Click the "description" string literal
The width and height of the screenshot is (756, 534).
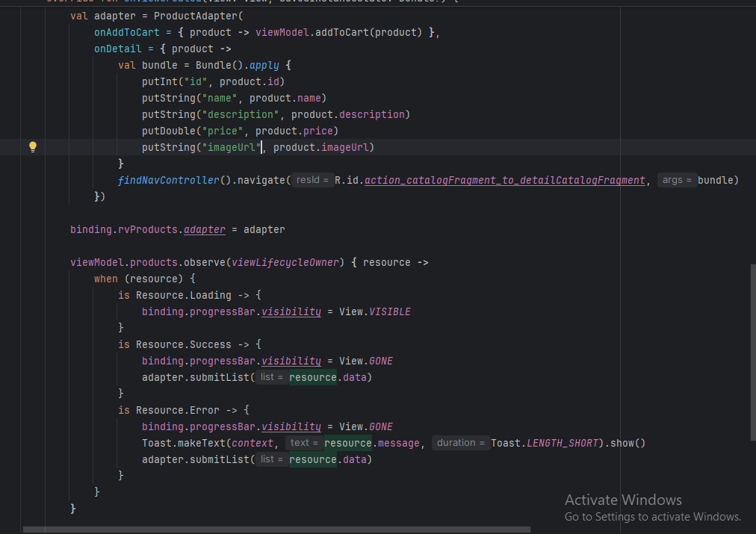(241, 114)
